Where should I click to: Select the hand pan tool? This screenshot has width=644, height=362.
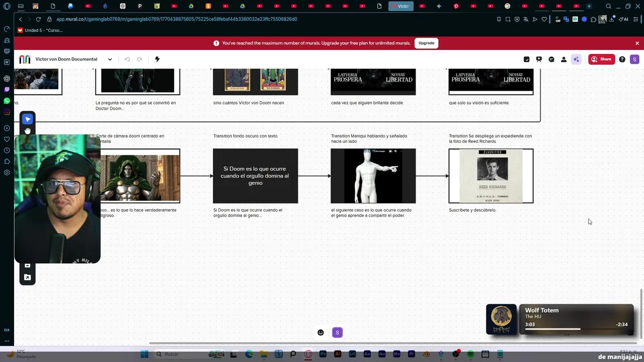(28, 131)
